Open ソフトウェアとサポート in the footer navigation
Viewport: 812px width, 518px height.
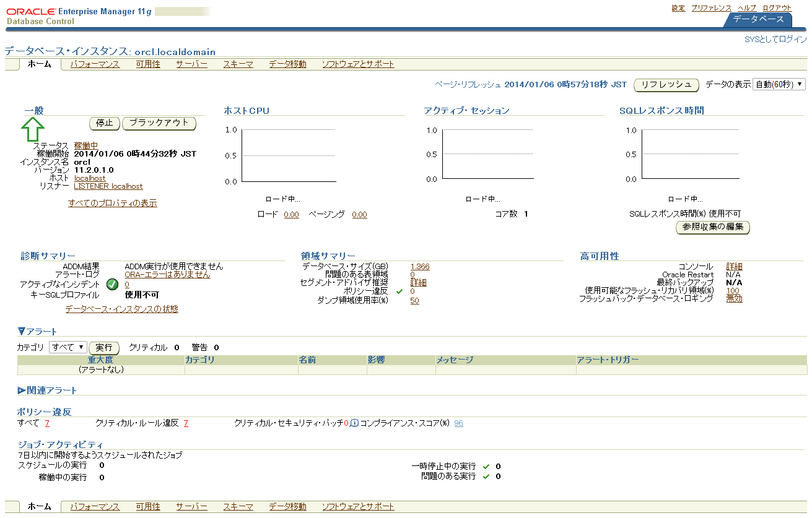point(358,506)
